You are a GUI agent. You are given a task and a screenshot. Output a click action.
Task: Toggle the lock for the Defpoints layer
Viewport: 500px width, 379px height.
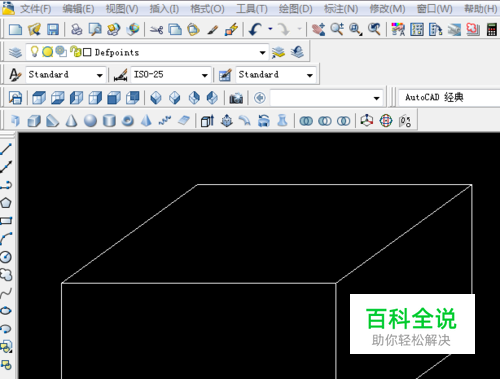76,52
